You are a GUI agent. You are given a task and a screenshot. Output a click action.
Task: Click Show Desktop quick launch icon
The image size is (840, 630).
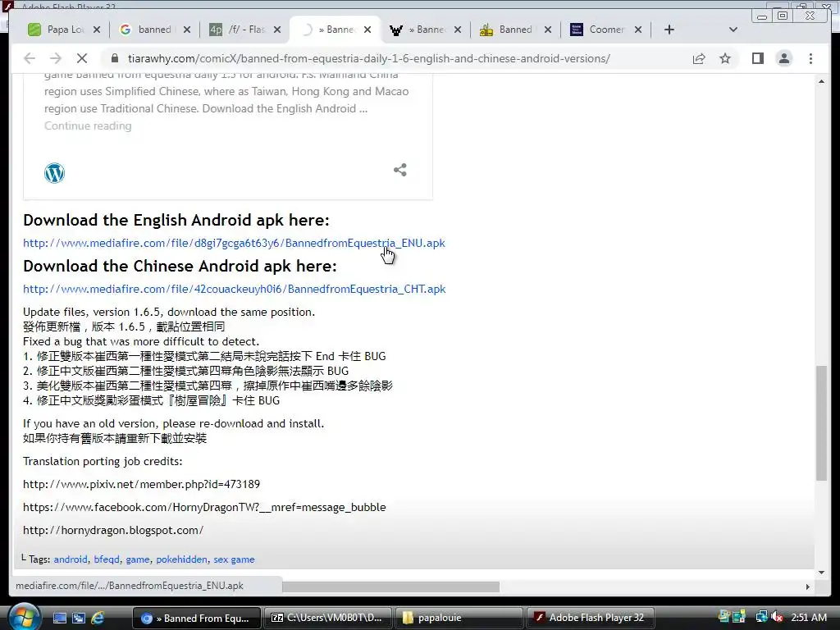[x=59, y=618]
